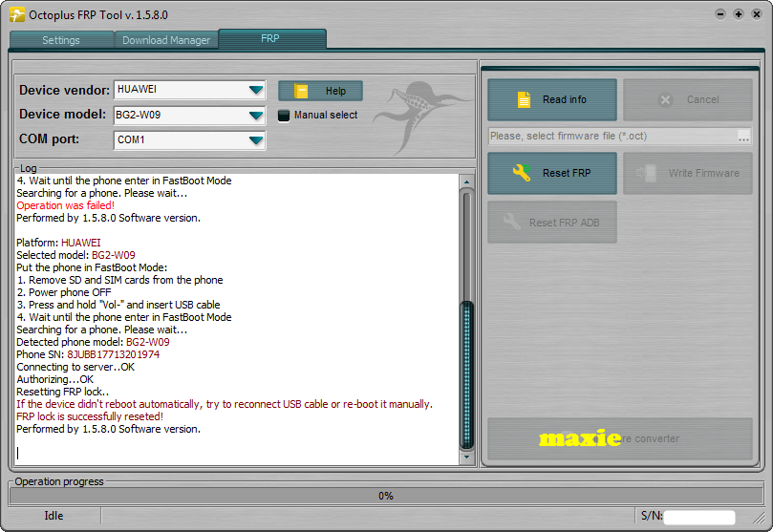773x532 pixels.
Task: Click the Idle status text
Action: pos(54,516)
